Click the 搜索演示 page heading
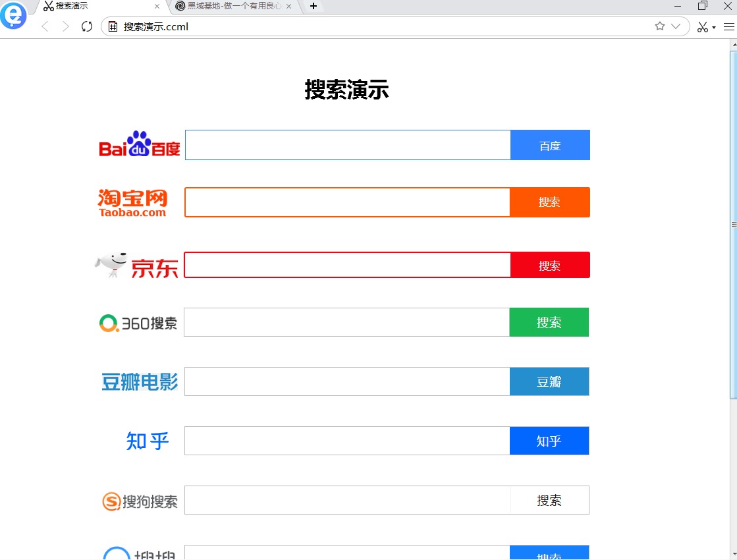This screenshot has width=737, height=560. [x=347, y=90]
